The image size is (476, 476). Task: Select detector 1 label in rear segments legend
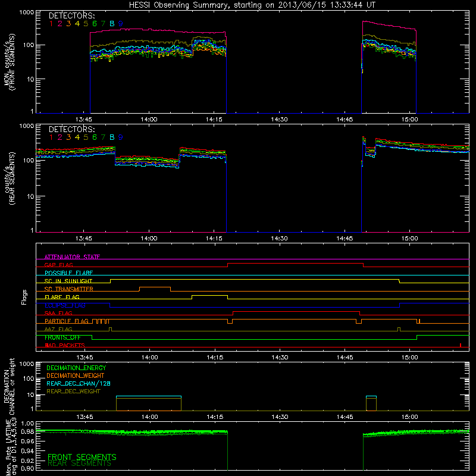(x=51, y=137)
